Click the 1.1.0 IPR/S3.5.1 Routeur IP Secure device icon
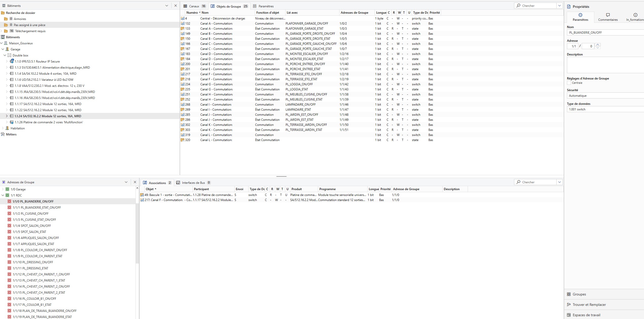The image size is (644, 319). click(12, 61)
